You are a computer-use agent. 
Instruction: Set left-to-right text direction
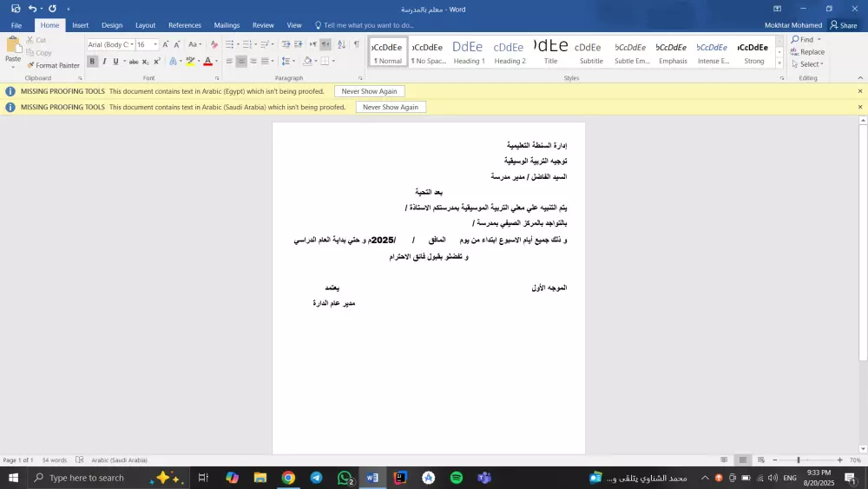(312, 44)
